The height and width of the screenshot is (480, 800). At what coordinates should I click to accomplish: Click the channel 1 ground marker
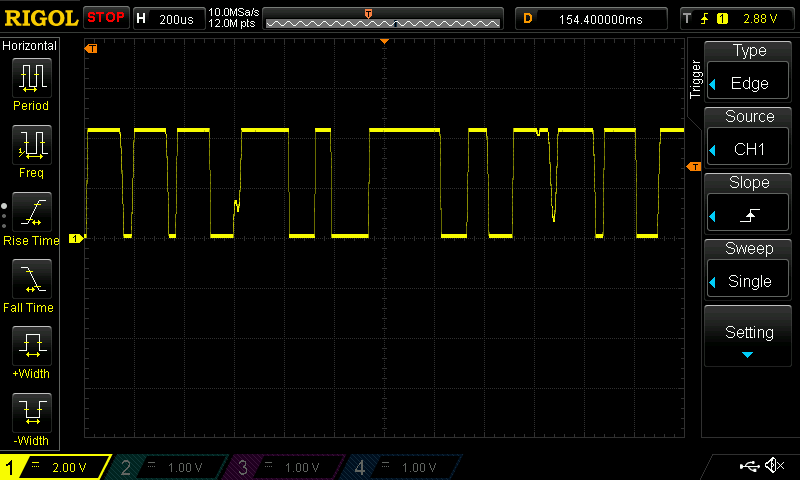click(x=76, y=238)
